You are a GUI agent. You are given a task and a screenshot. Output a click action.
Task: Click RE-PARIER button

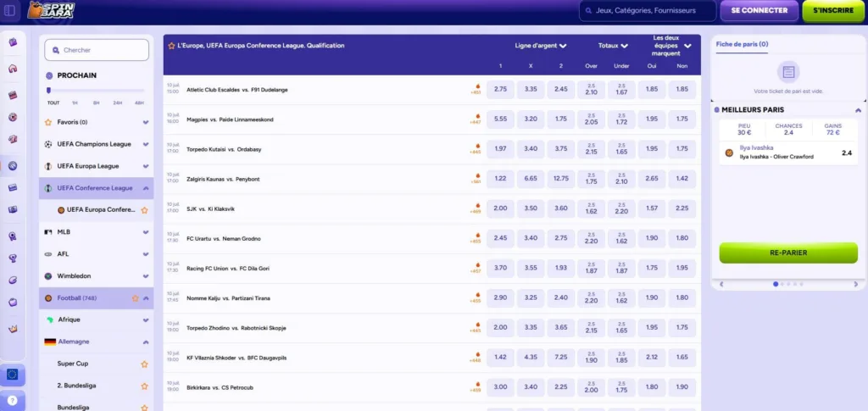pyautogui.click(x=788, y=253)
